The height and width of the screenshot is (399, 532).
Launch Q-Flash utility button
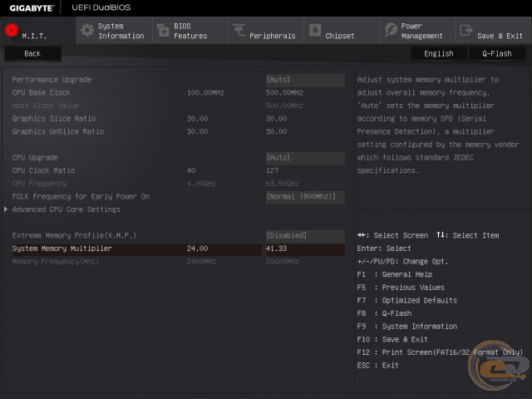497,53
